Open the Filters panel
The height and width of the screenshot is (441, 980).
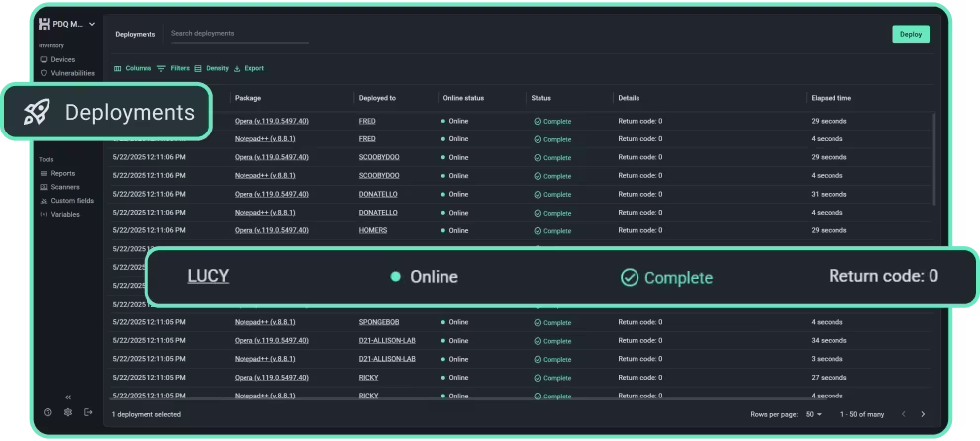(x=173, y=68)
